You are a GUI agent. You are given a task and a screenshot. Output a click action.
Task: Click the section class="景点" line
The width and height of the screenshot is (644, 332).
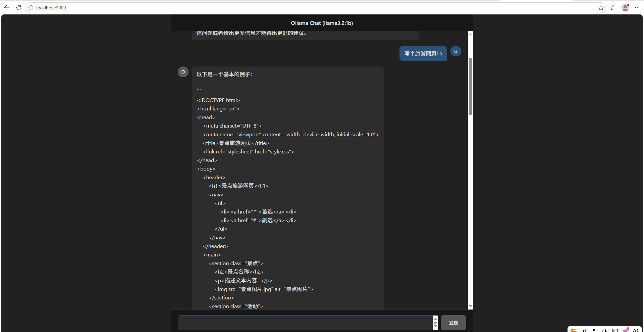coord(236,264)
